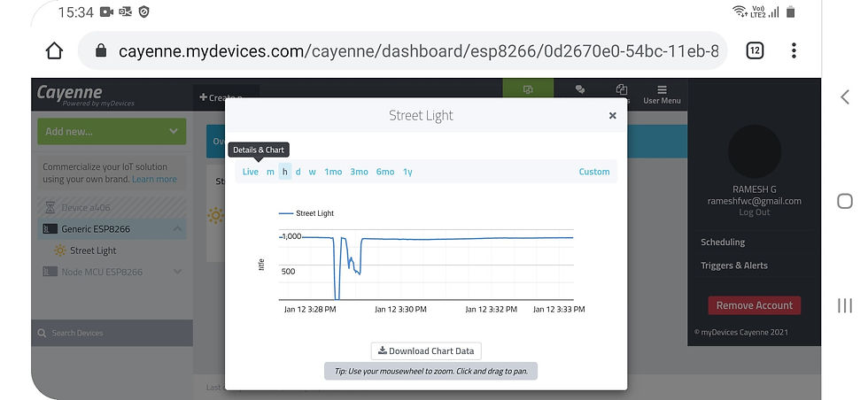
Task: Click the Street Light sun icon in sidebar
Action: point(60,250)
